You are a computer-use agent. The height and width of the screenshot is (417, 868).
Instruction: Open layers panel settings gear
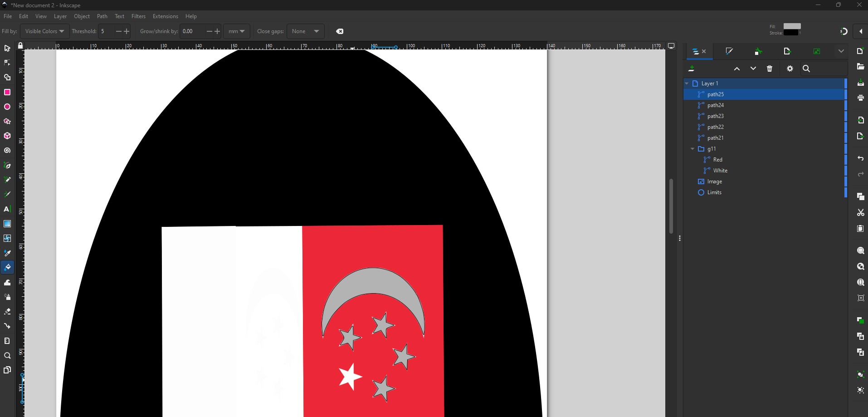[790, 69]
